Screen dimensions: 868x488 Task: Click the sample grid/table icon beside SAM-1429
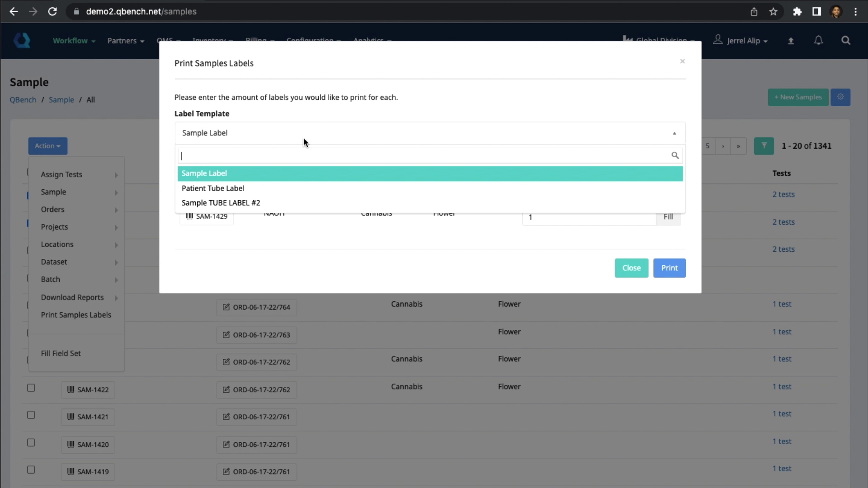[189, 216]
